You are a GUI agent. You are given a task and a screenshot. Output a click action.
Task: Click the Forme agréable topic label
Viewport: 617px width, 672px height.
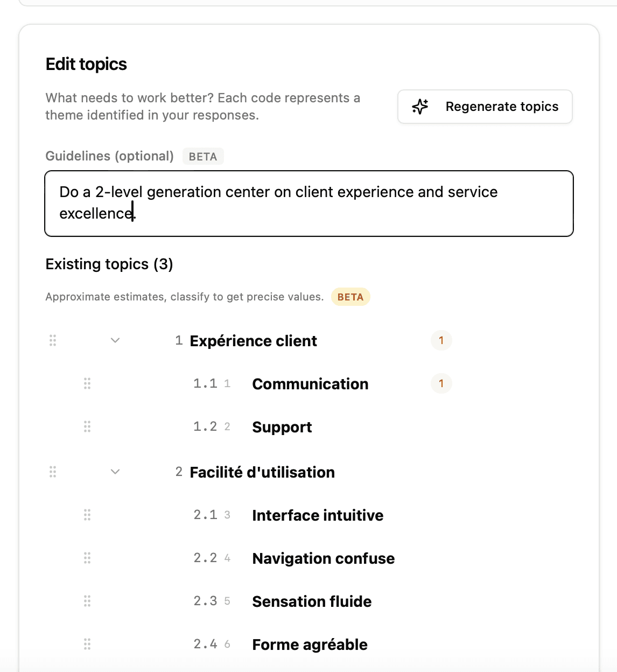[310, 645]
